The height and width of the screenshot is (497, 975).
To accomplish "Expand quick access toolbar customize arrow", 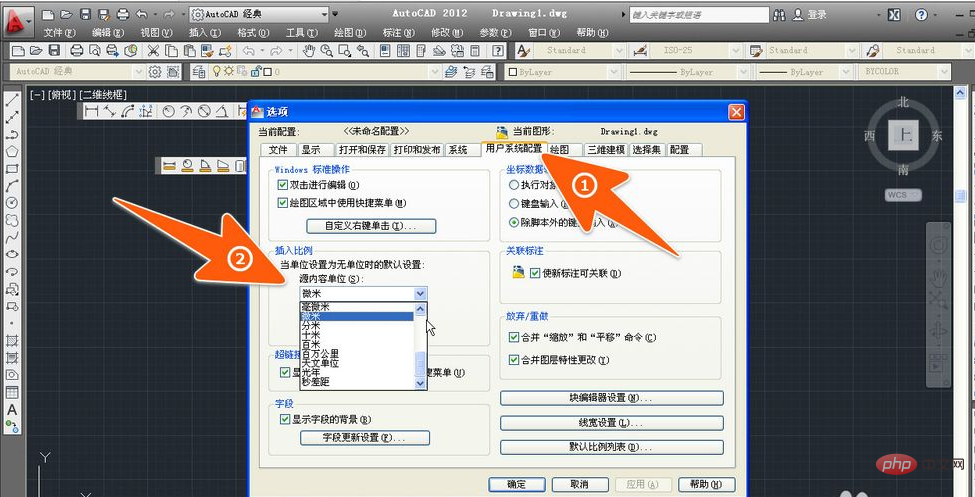I will point(336,14).
